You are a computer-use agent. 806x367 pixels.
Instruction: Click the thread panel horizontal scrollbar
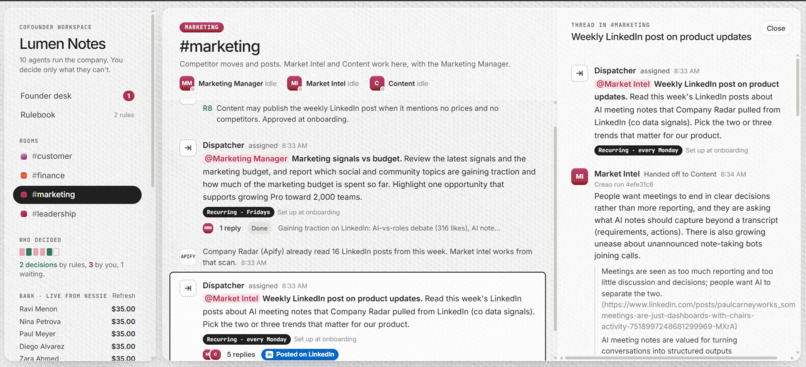tap(671, 357)
